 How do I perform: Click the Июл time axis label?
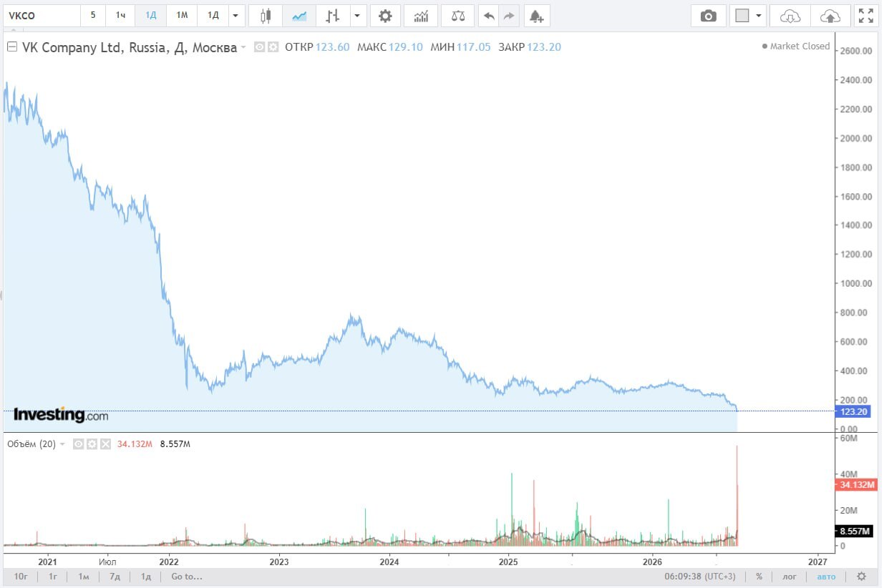(107, 562)
